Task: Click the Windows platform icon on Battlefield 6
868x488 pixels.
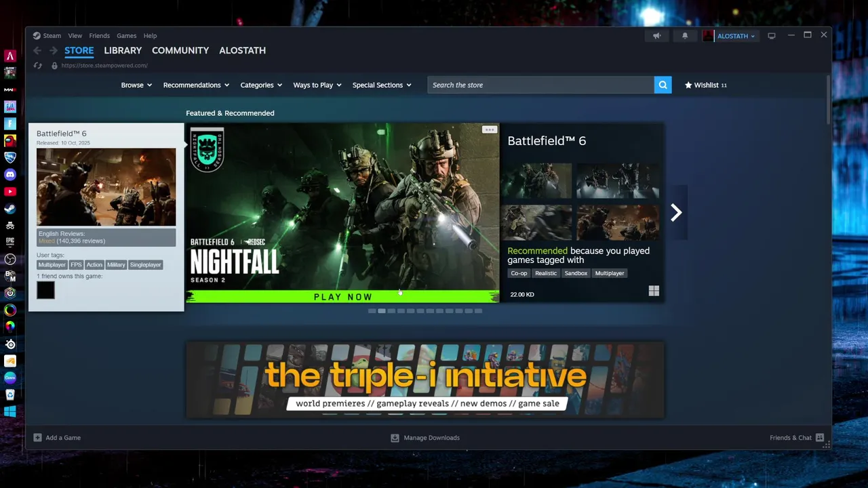Action: tap(654, 291)
